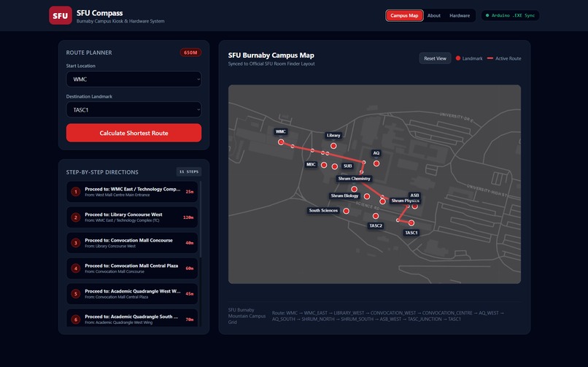588x367 pixels.
Task: Click the Shrum Chemistry landmark marker
Action: tap(354, 189)
